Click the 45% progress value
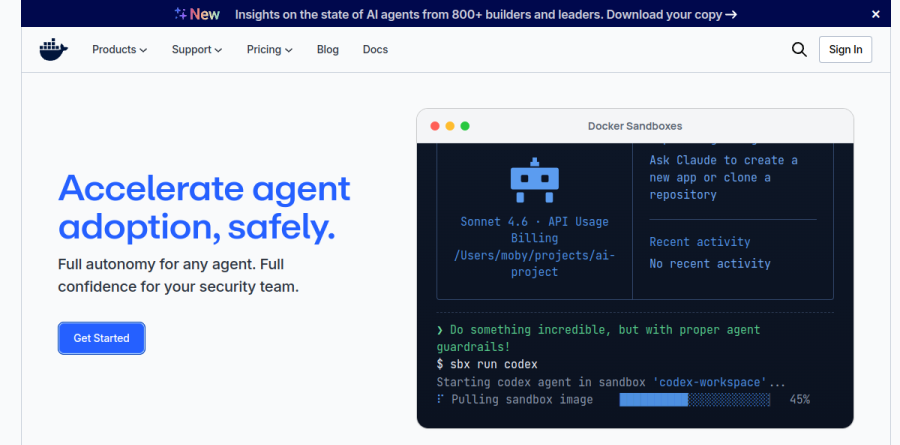Viewport: 900px width, 445px height. coord(800,400)
